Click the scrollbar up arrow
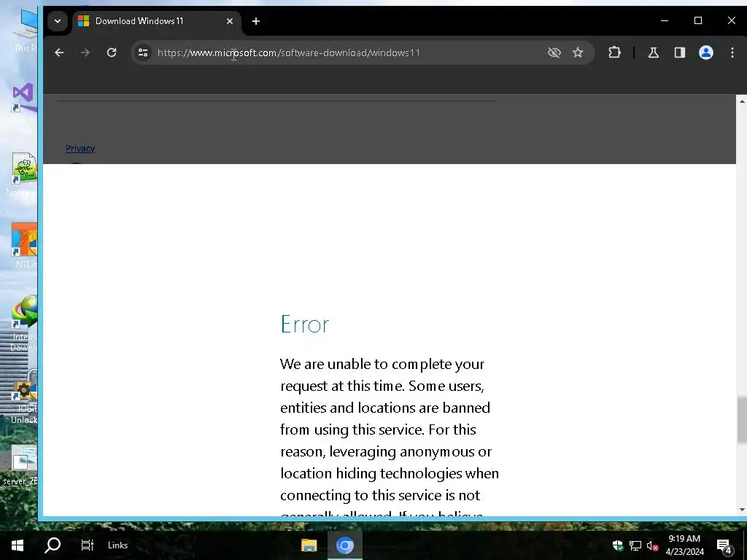Screen dimensions: 747x560 (741, 101)
